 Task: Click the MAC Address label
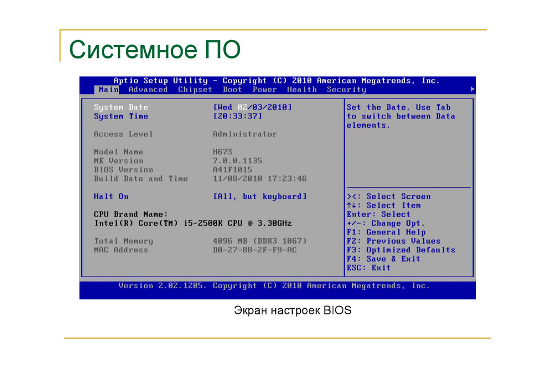[121, 250]
